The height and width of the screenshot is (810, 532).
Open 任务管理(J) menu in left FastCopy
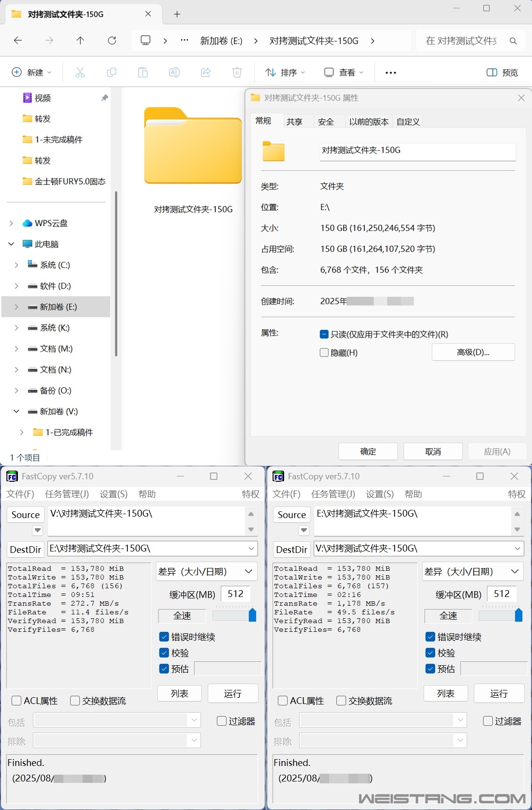(67, 494)
